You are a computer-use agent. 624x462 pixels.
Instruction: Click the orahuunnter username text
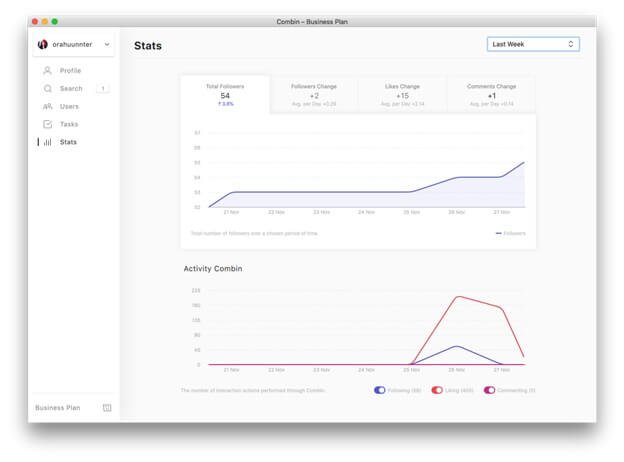click(x=72, y=44)
